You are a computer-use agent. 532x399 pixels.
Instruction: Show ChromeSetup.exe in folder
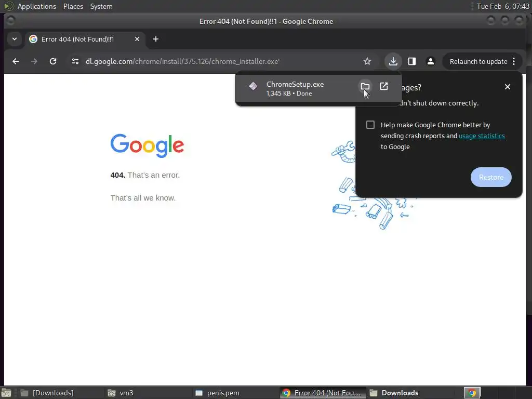click(365, 87)
